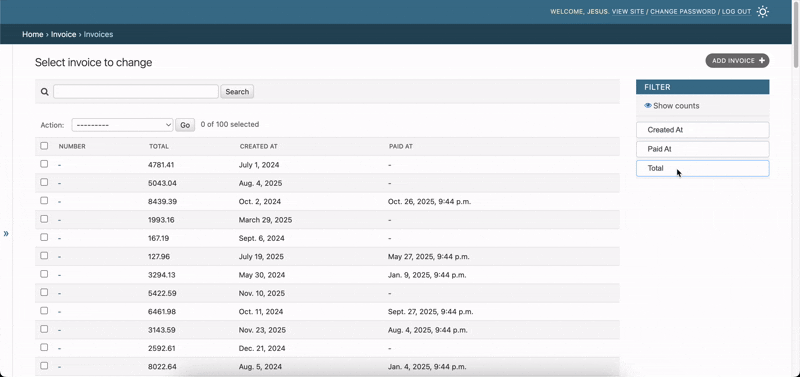Screen dimensions: 800x377
Task: Click paid date Sept. 27, 2025, 9:44 p.m.
Action: pyautogui.click(x=431, y=312)
